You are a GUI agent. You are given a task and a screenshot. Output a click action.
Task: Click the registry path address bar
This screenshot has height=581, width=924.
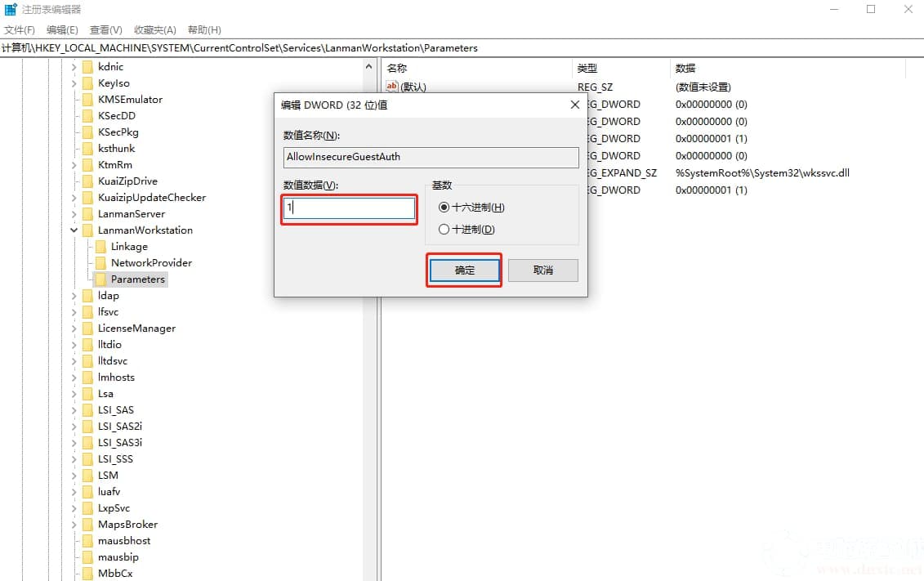tap(462, 48)
